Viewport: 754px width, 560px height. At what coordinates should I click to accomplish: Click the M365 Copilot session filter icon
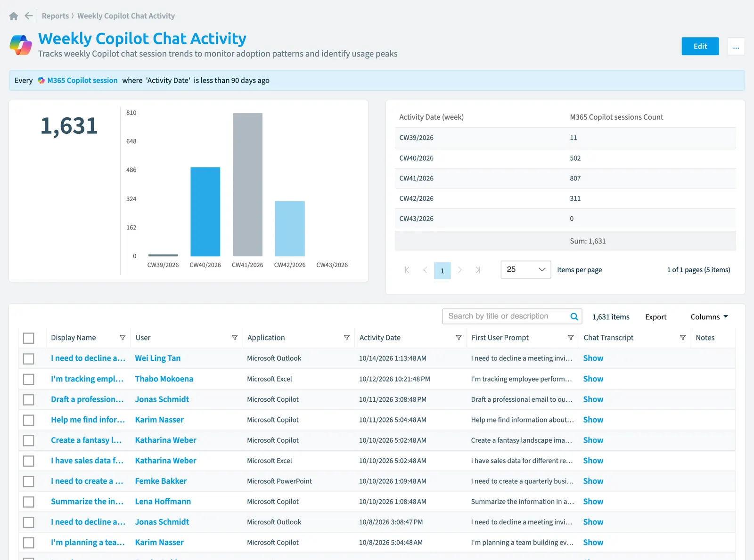click(x=41, y=81)
